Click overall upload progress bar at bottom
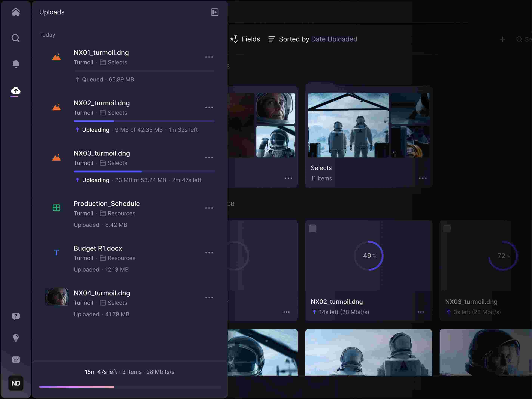 [130, 387]
